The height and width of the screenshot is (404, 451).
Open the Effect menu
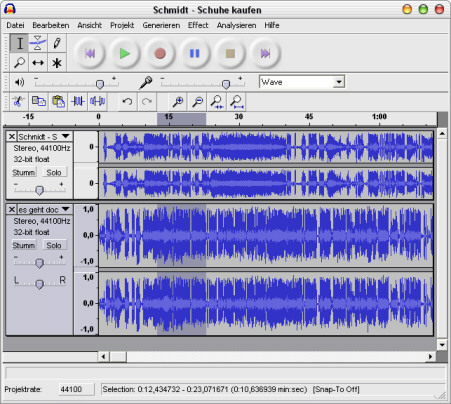click(x=198, y=25)
